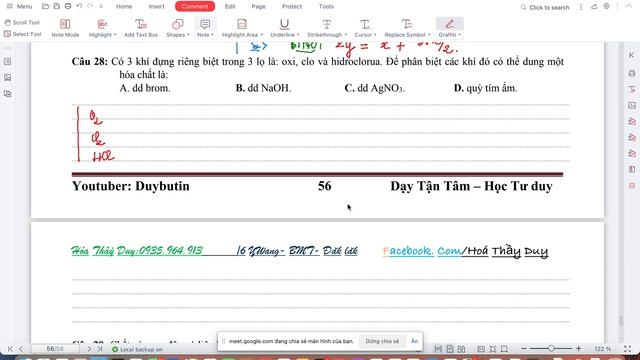640x360 pixels.
Task: Zoom in with the plus button
Action: pyautogui.click(x=578, y=349)
